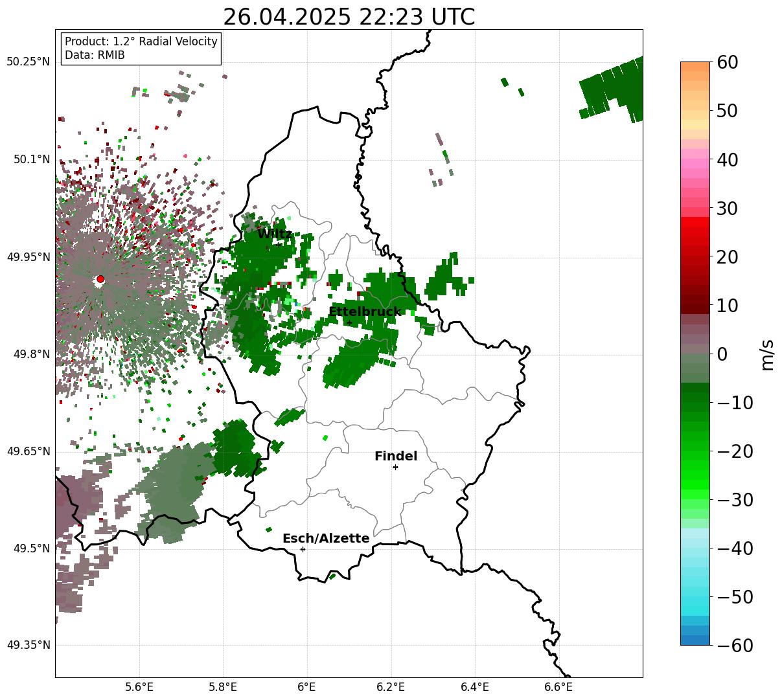The image size is (782, 700).
Task: Click the Wiltz cross location marker
Action: click(x=279, y=244)
